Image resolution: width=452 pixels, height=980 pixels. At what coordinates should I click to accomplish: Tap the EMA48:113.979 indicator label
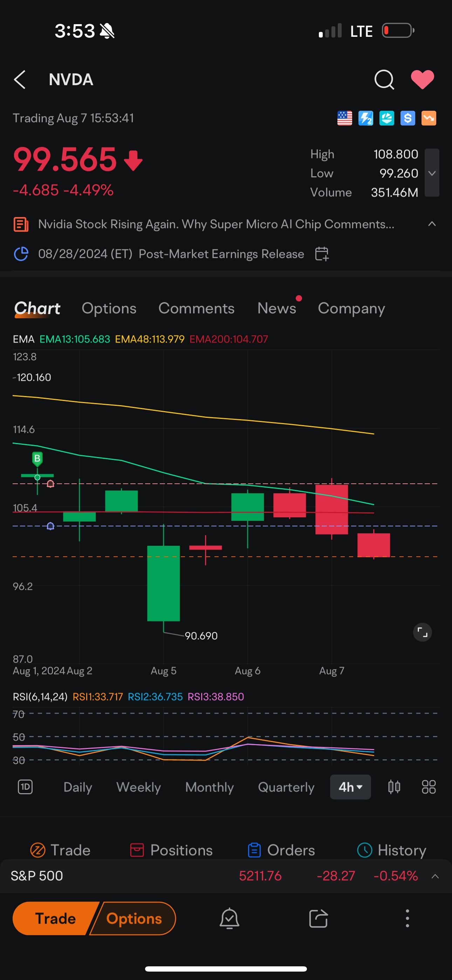tap(150, 339)
